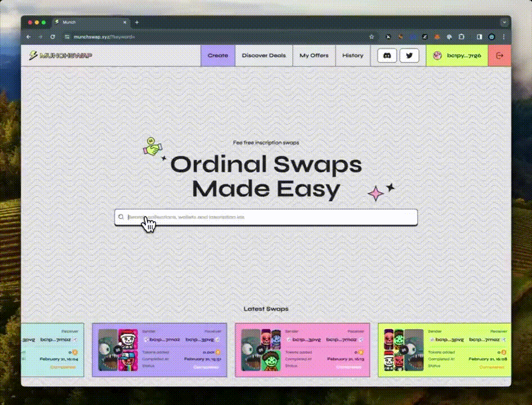Image resolution: width=532 pixels, height=405 pixels.
Task: Click the Browser back arrow
Action: 29,37
